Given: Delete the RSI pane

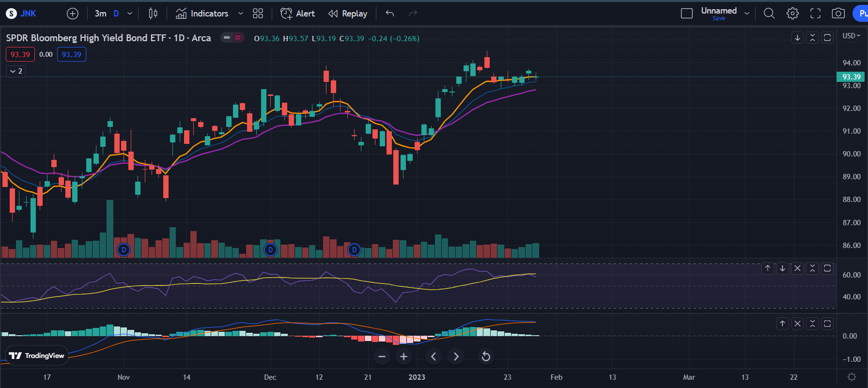Looking at the screenshot, I should (797, 268).
